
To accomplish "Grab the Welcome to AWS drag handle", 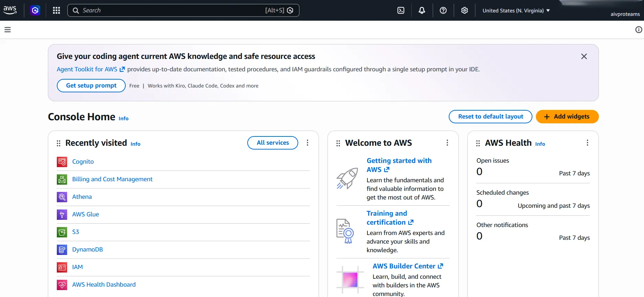I will (338, 143).
